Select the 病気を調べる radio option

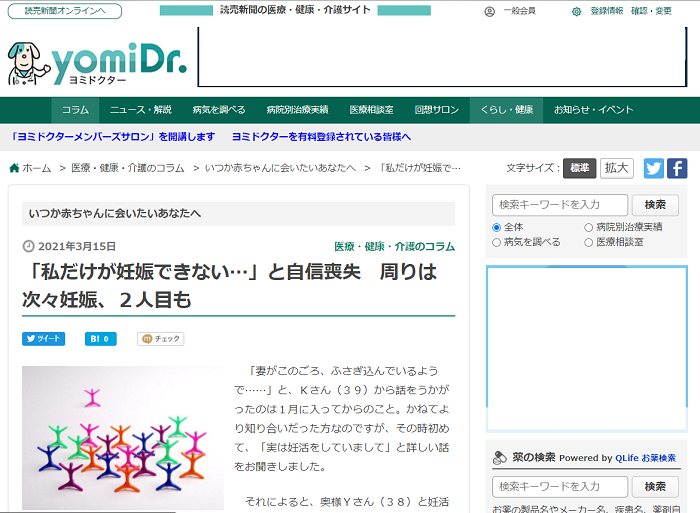pyautogui.click(x=497, y=242)
